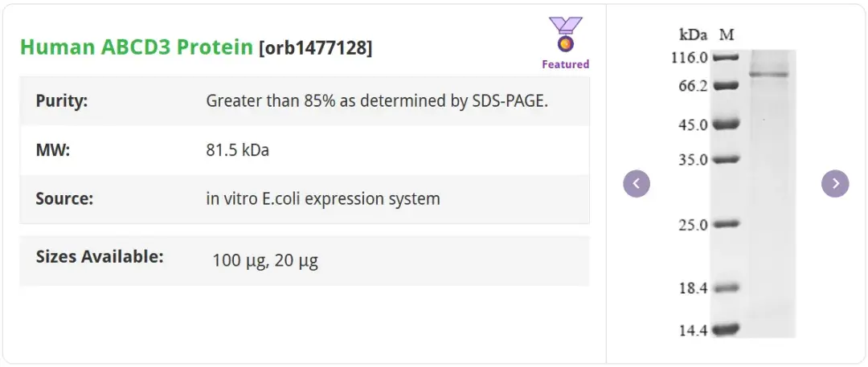Click the 14.4 marker label
The image size is (868, 367).
pos(693,329)
